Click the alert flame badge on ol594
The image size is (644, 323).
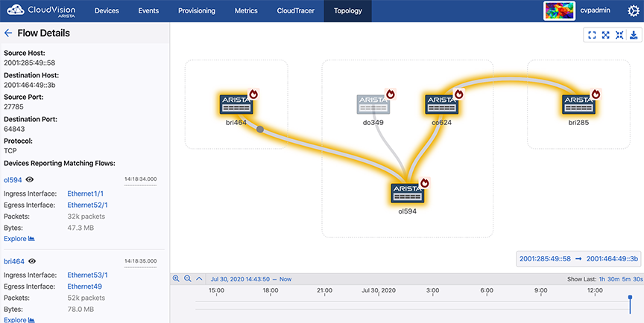click(425, 183)
